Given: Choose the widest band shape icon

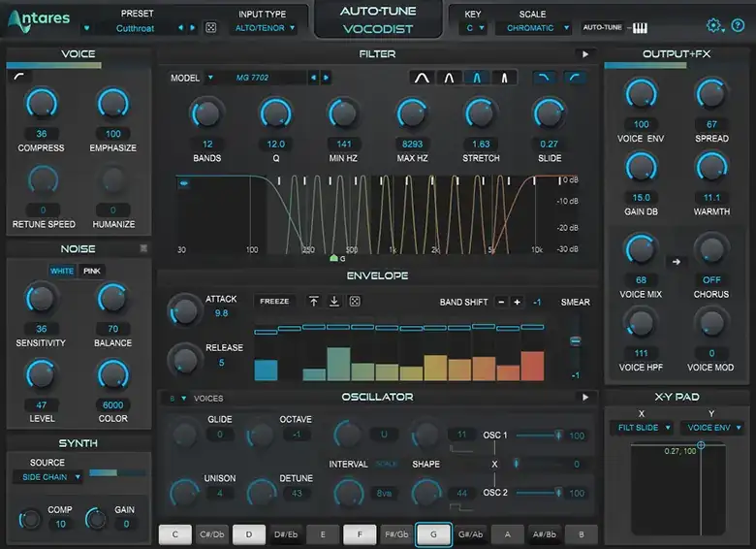Looking at the screenshot, I should pyautogui.click(x=422, y=78).
